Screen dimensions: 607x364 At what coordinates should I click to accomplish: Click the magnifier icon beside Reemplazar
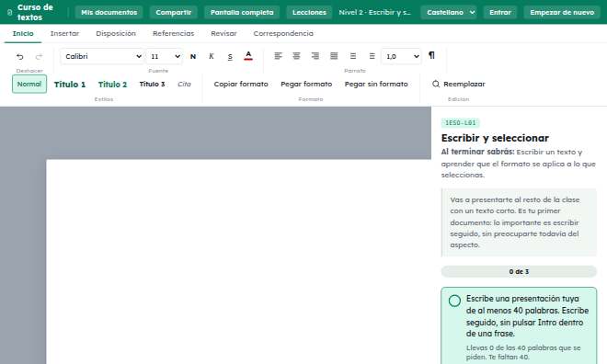[x=436, y=84]
